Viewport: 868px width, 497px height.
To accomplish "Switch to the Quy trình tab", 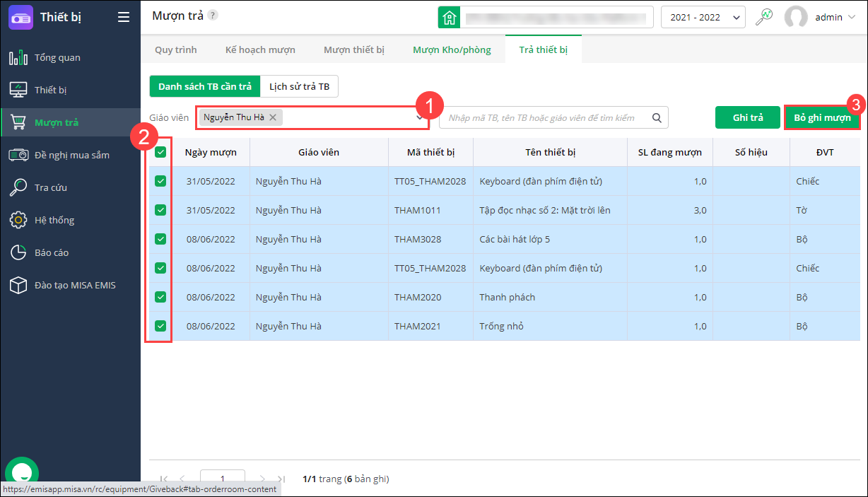I will point(176,49).
